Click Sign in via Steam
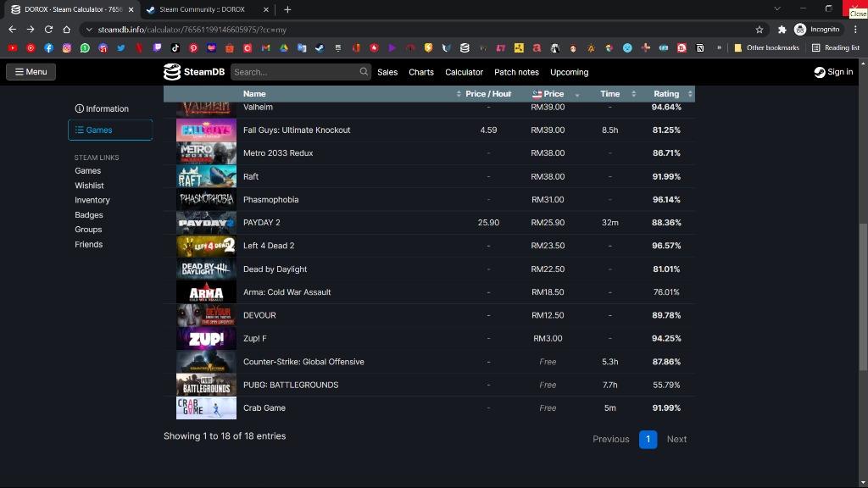Viewport: 868px width, 488px height. [833, 72]
